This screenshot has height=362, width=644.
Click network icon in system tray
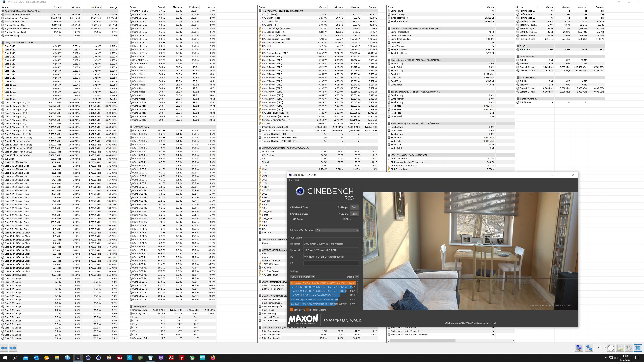611,358
